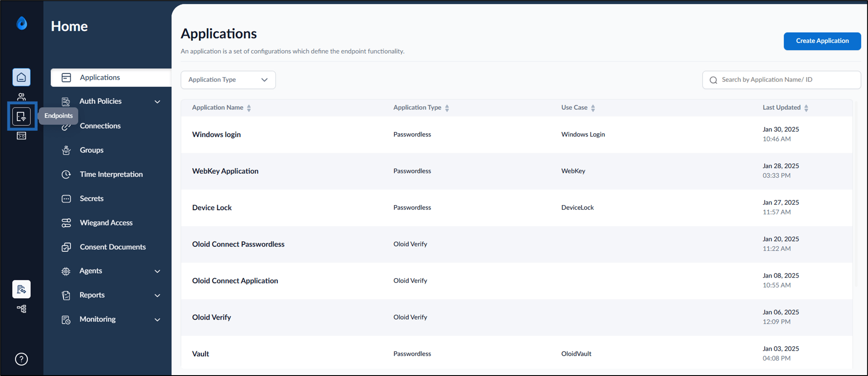
Task: Click the DeviceLock use case cell
Action: coord(577,208)
